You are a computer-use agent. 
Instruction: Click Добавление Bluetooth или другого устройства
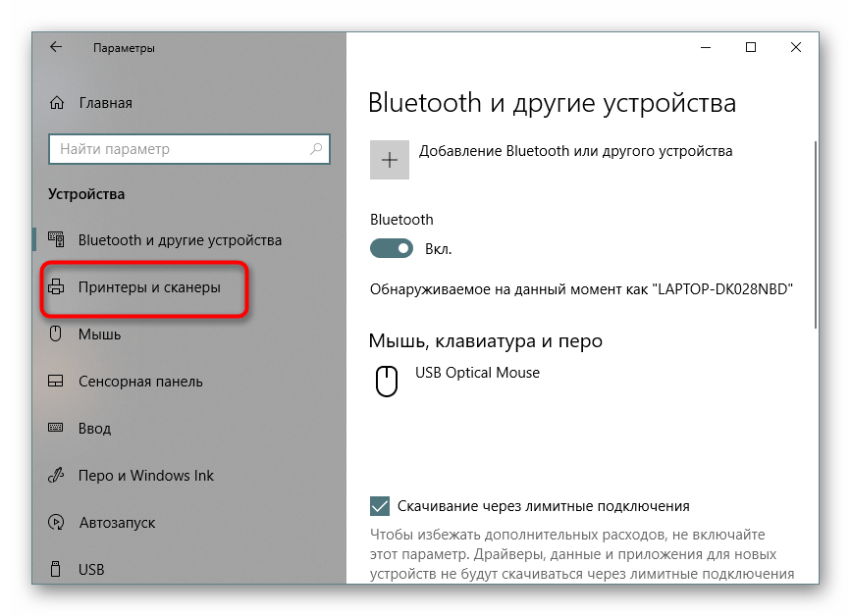pos(576,152)
